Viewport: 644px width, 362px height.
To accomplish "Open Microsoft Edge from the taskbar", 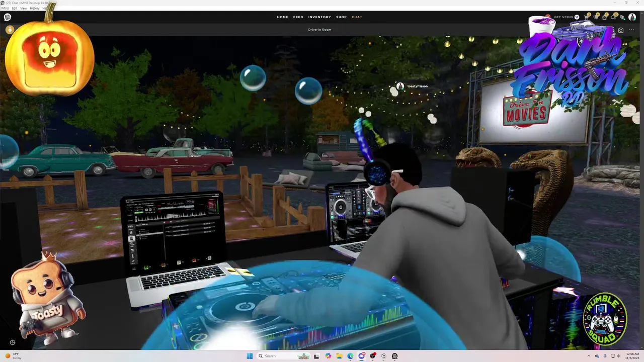I will [351, 356].
